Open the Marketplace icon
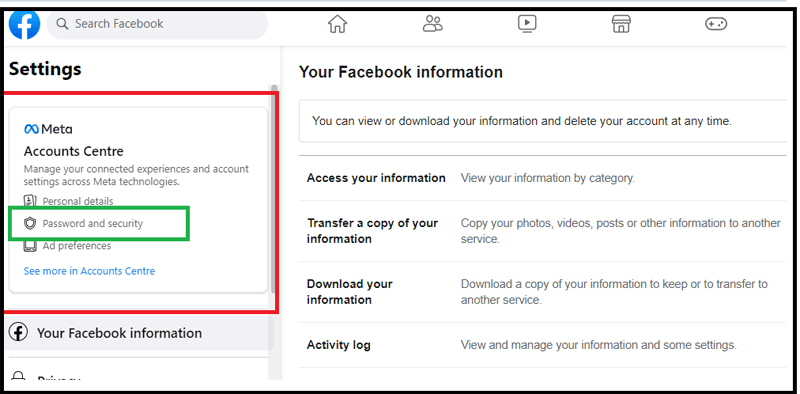The width and height of the screenshot is (800, 394). (x=621, y=23)
